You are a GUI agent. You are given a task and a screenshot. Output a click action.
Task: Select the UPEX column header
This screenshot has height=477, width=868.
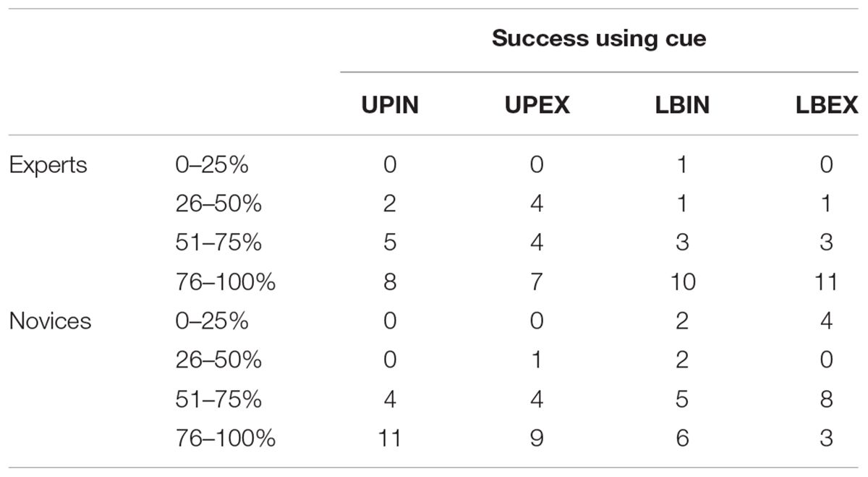(x=537, y=106)
